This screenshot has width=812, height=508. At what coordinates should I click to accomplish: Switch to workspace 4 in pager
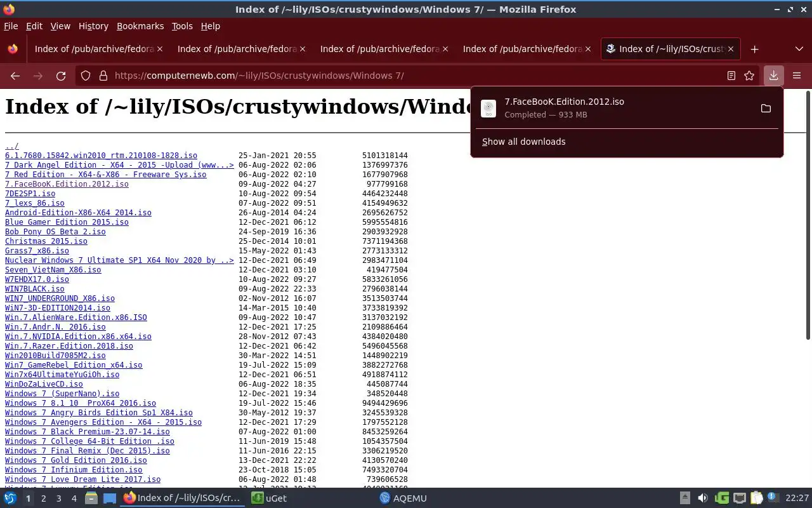tap(74, 498)
